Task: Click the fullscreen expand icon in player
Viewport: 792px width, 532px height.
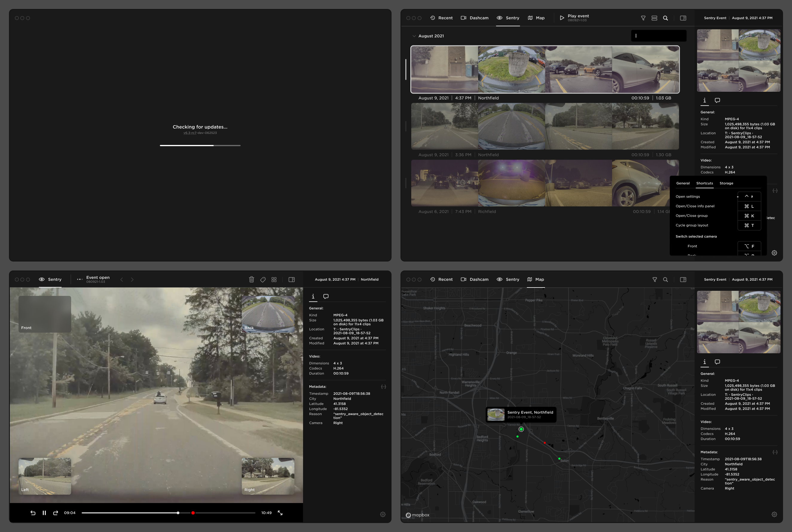Action: (x=280, y=513)
